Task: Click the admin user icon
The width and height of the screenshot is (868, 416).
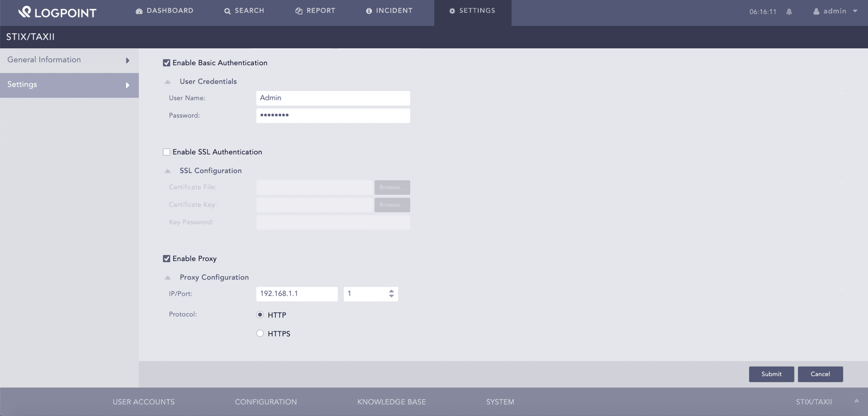Action: (817, 10)
